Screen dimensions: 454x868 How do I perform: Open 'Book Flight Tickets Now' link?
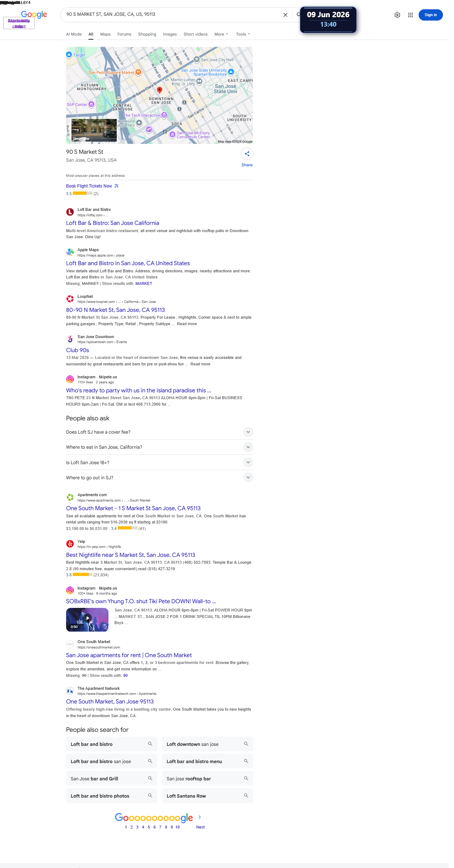(89, 186)
